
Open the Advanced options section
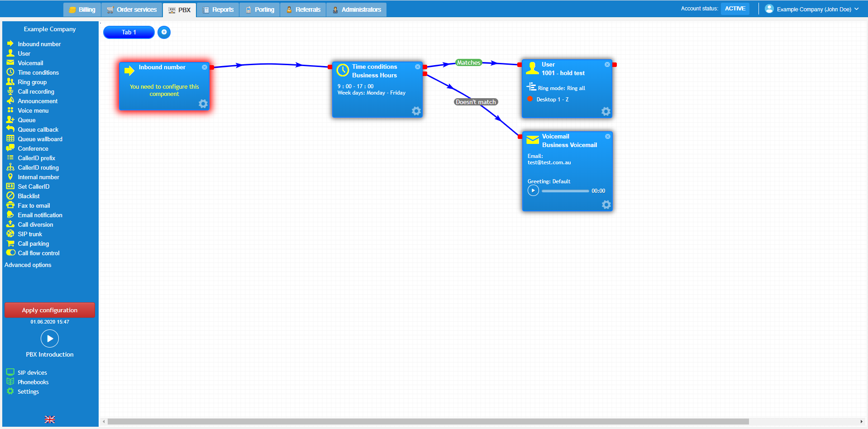[28, 265]
